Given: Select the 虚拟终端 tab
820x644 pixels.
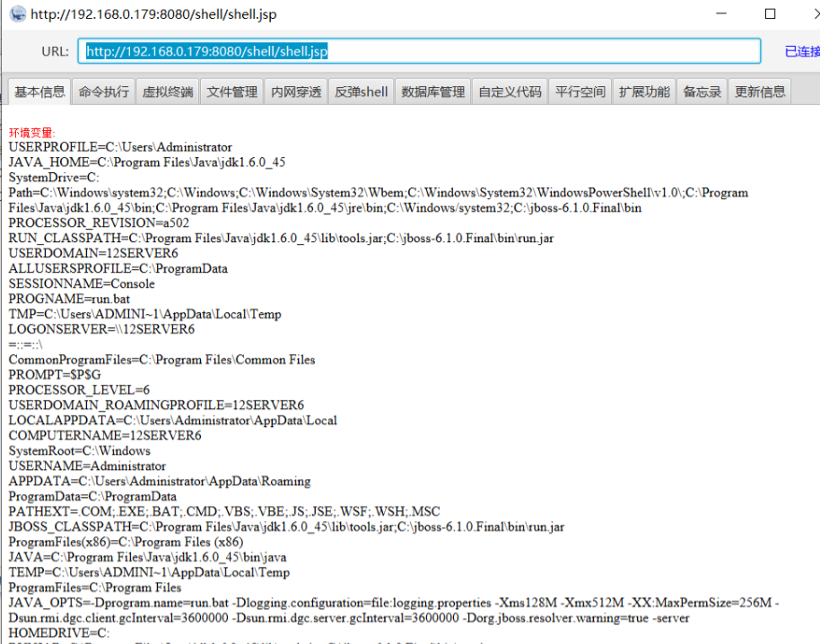Looking at the screenshot, I should coord(168,91).
